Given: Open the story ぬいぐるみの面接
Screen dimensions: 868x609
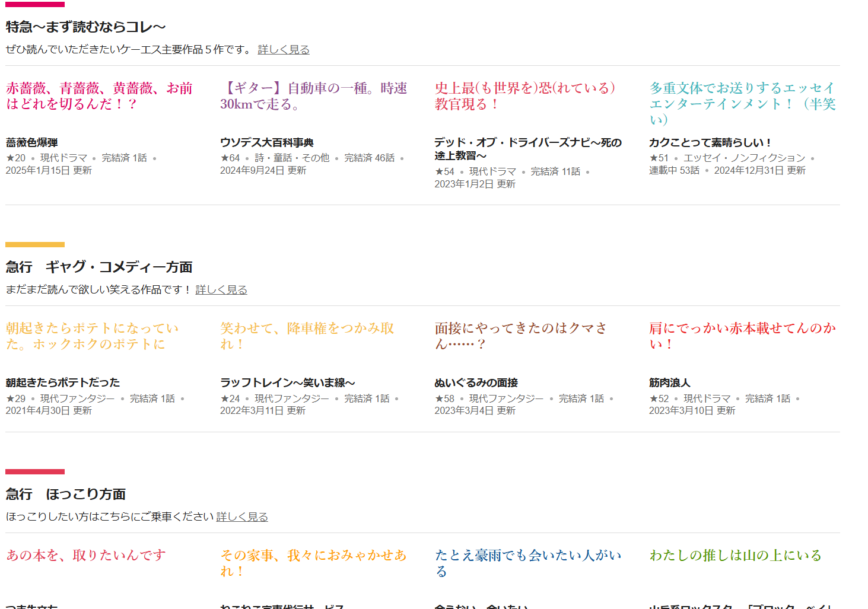Looking at the screenshot, I should (x=476, y=383).
